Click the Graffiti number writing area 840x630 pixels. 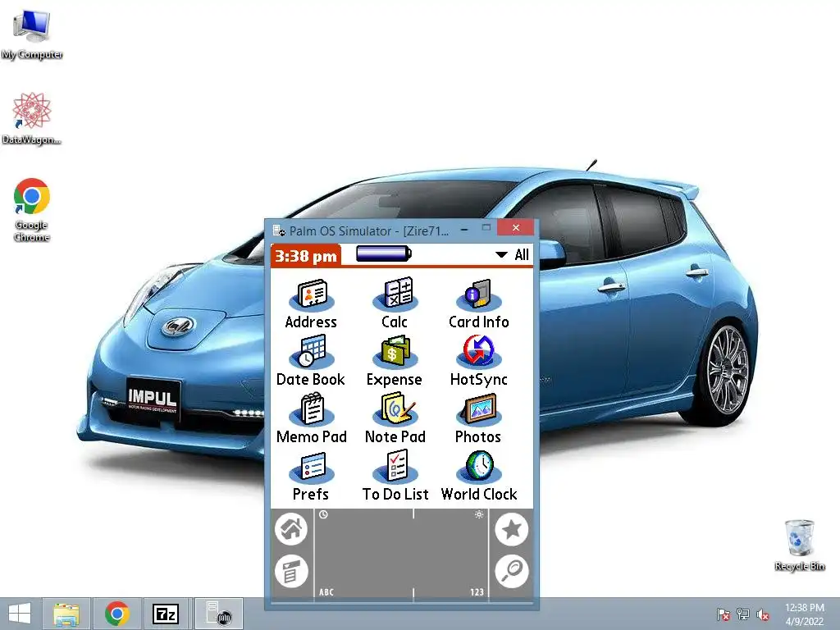[x=450, y=554]
